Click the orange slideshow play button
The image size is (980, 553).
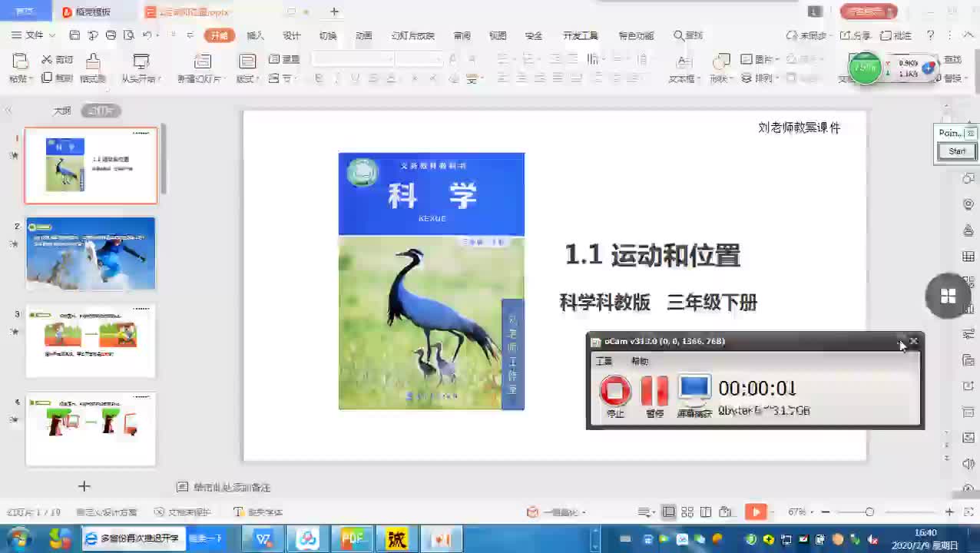(x=757, y=512)
